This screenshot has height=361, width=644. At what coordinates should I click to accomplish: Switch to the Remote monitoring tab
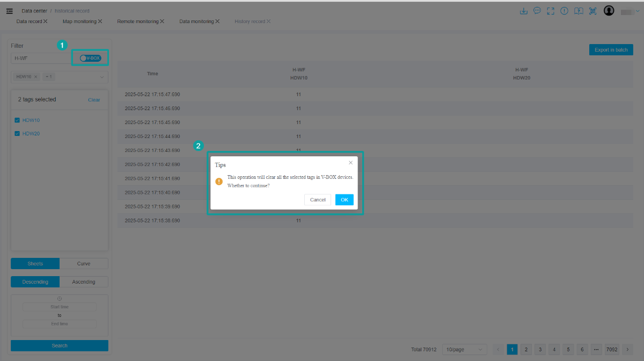click(x=137, y=21)
